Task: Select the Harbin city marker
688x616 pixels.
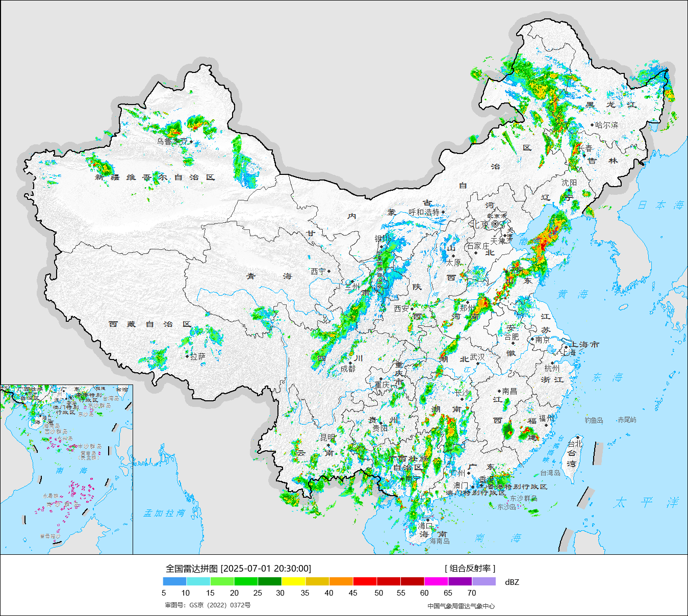Action: coord(592,125)
